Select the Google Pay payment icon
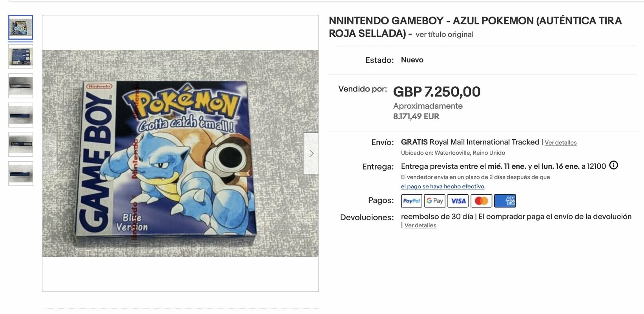This screenshot has width=644, height=314. point(434,201)
